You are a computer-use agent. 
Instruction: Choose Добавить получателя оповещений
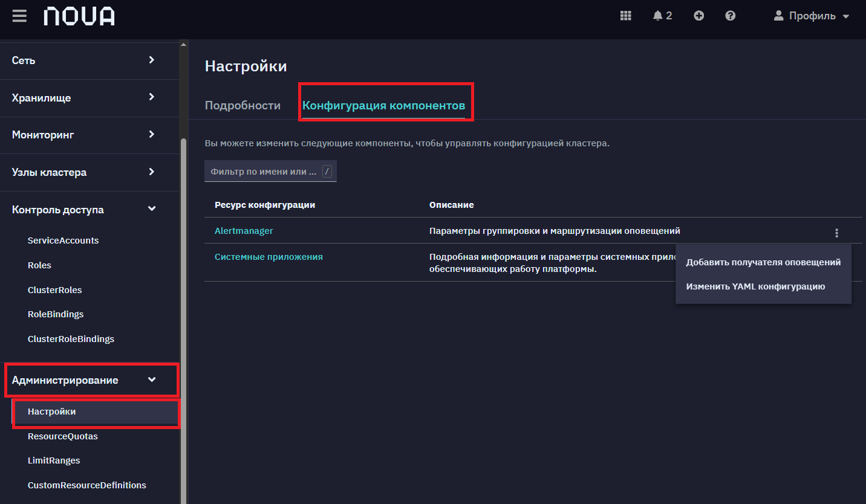tap(763, 262)
